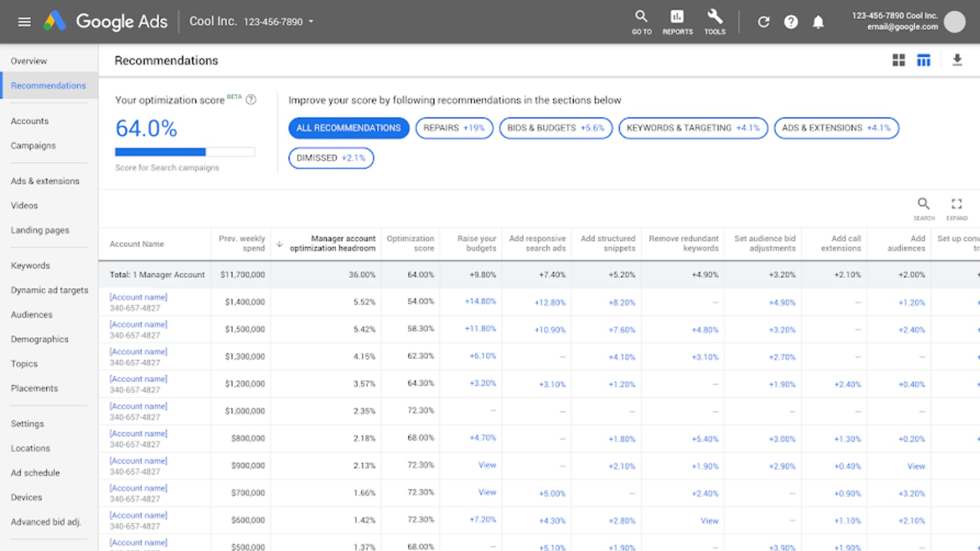
Task: Click the optimization score progress bar
Action: (185, 152)
